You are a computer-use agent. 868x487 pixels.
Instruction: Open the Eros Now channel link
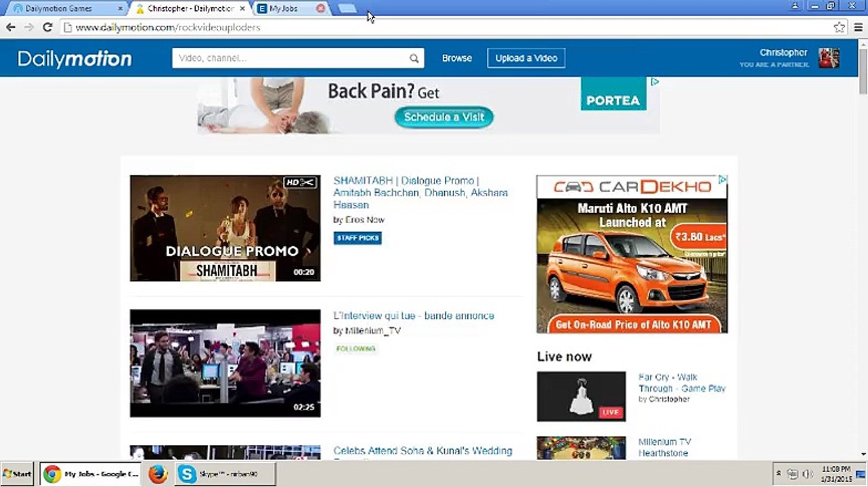click(x=365, y=220)
